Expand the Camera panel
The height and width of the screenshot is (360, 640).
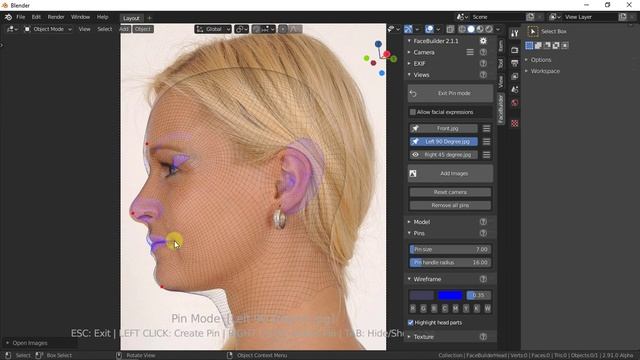423,52
